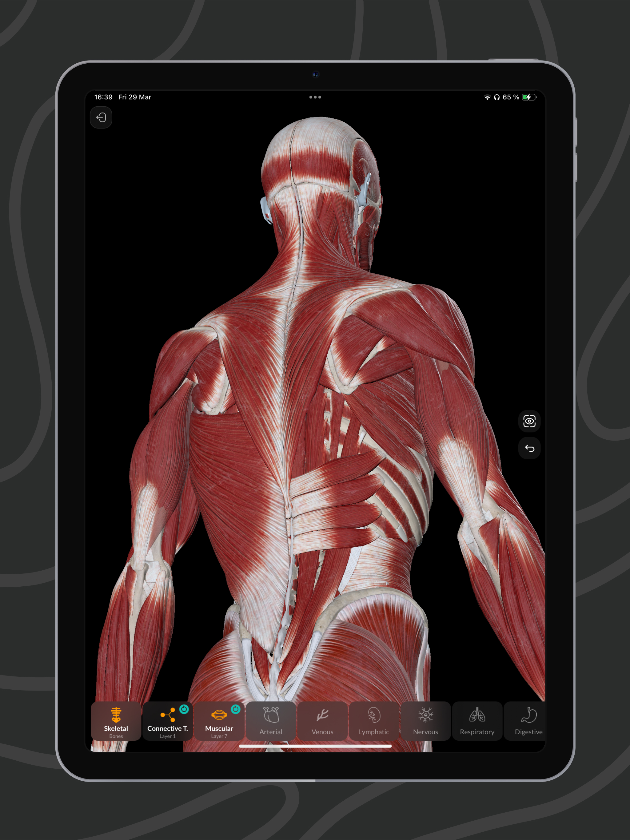Tap the exit button at top left
Screen dimensions: 630x840
(101, 117)
